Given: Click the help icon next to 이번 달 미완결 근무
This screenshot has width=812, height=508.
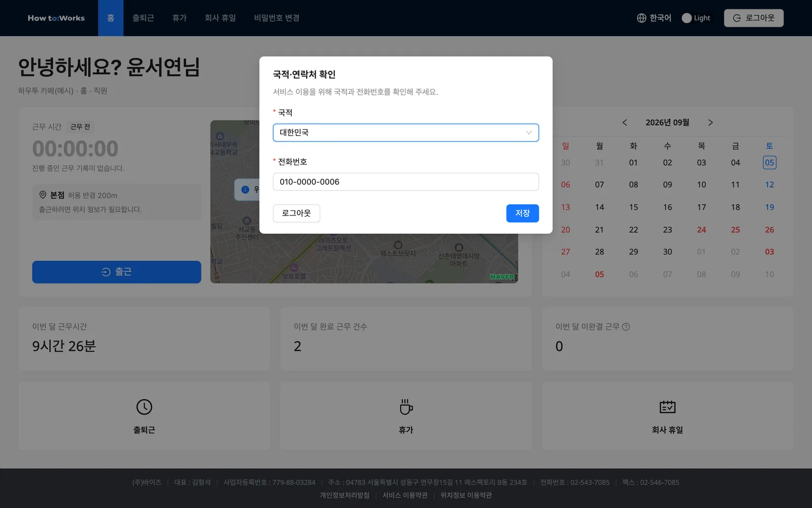Looking at the screenshot, I should click(x=626, y=327).
